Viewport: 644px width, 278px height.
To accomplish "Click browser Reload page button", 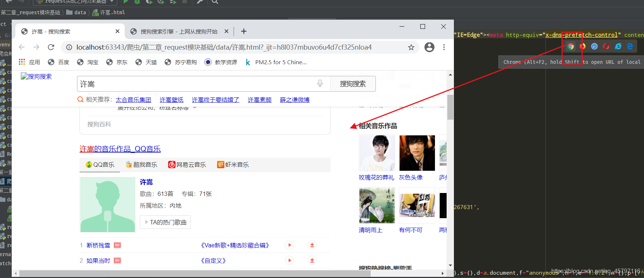I will coord(51,47).
